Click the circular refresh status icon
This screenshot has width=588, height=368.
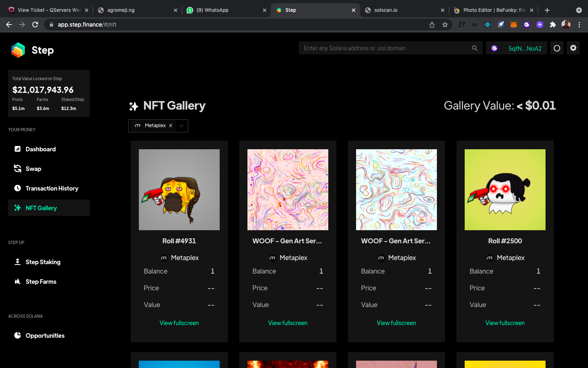[557, 48]
